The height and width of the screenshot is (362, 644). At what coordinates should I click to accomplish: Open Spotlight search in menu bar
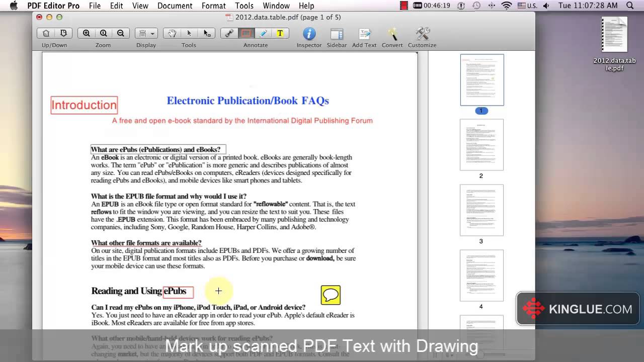pyautogui.click(x=630, y=6)
